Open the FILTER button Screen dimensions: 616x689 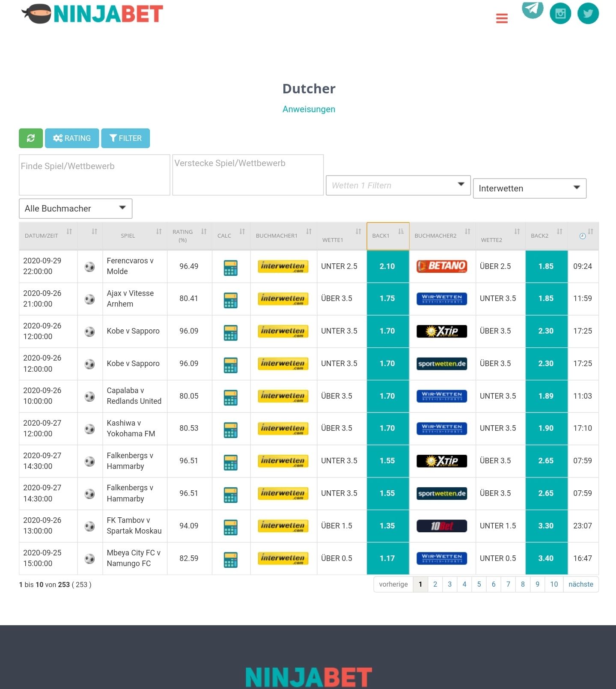pos(125,138)
